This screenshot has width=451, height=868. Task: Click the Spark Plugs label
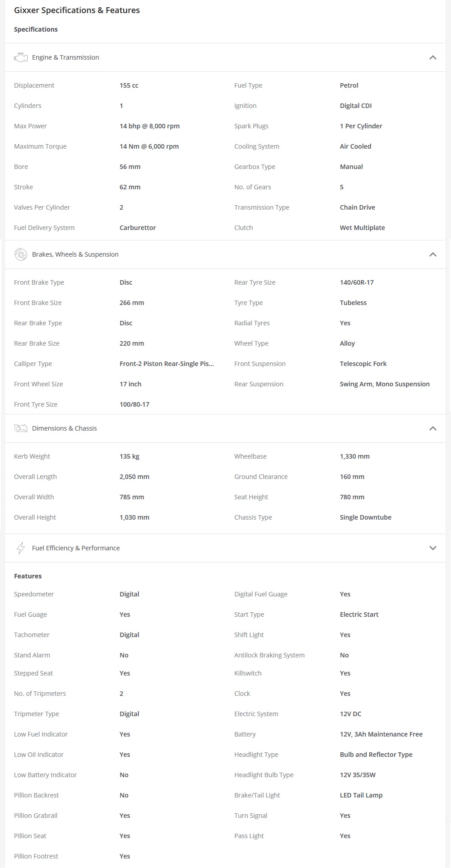coord(251,126)
